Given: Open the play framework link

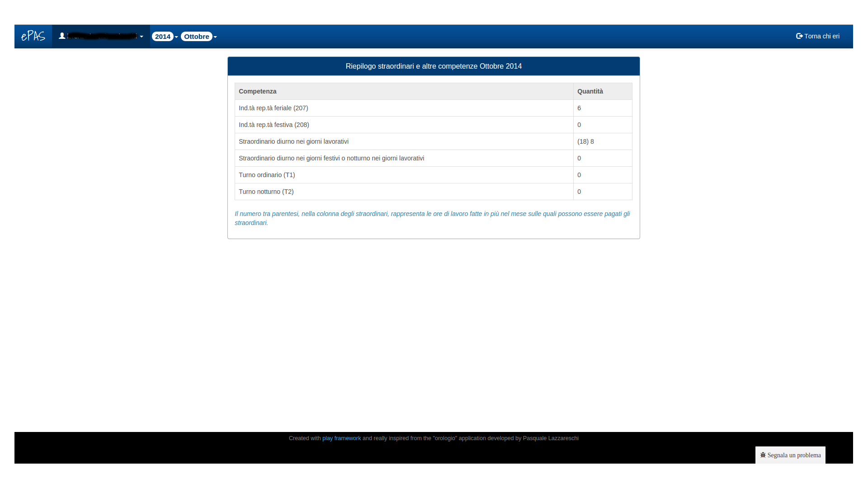Looking at the screenshot, I should [x=341, y=438].
